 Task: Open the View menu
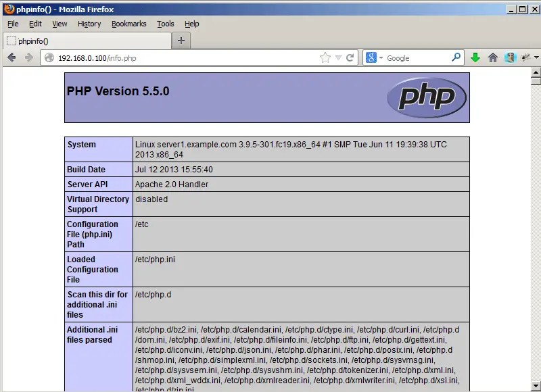pyautogui.click(x=60, y=24)
